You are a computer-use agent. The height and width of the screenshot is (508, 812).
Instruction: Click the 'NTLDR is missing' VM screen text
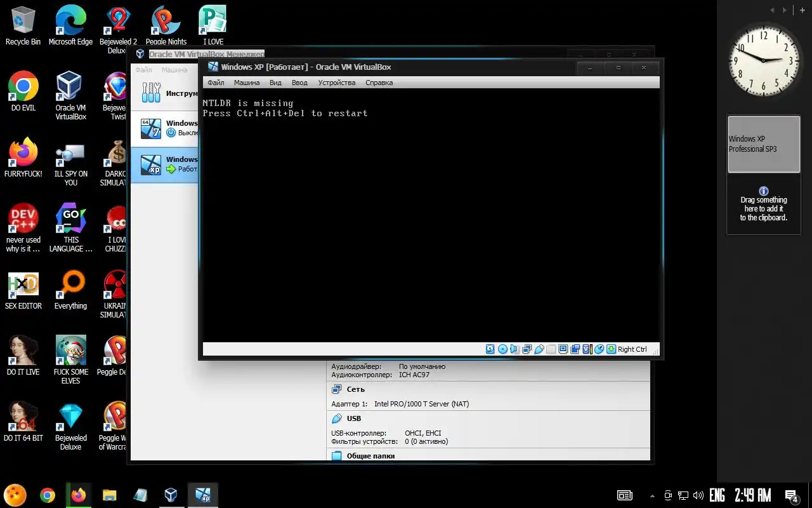[248, 103]
